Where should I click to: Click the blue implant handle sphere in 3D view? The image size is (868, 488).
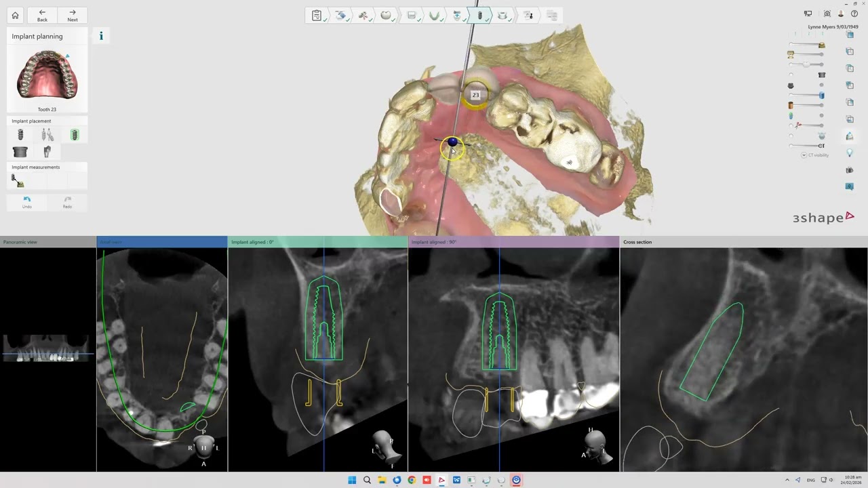click(x=452, y=142)
